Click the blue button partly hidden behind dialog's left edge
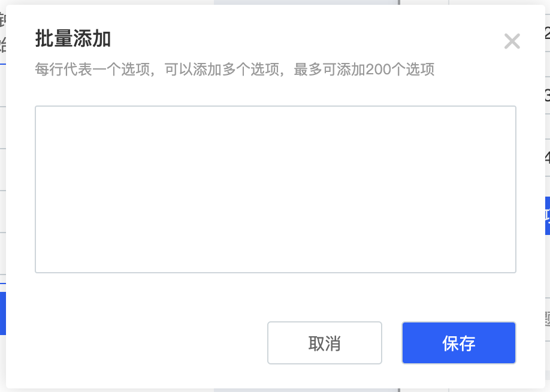 point(3,313)
